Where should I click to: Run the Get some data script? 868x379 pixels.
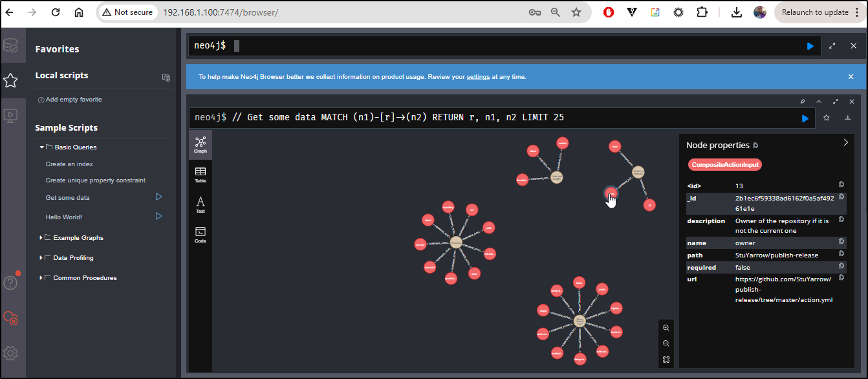[158, 197]
